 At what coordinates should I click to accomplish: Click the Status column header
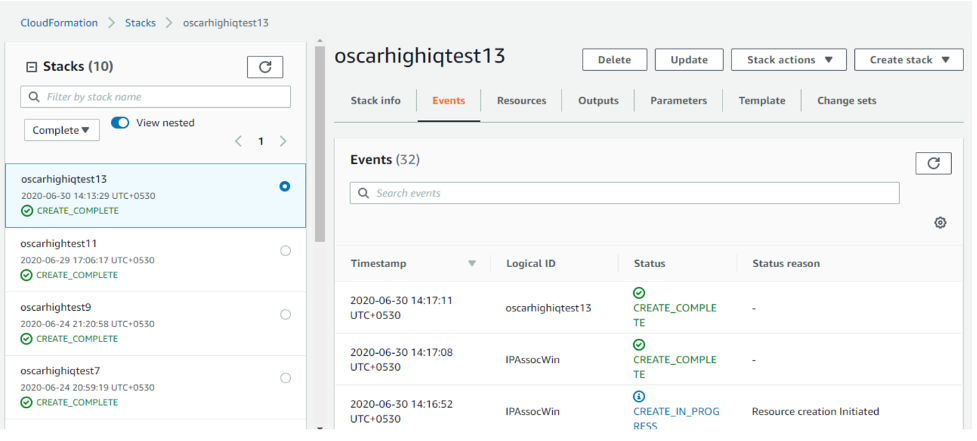click(x=649, y=263)
